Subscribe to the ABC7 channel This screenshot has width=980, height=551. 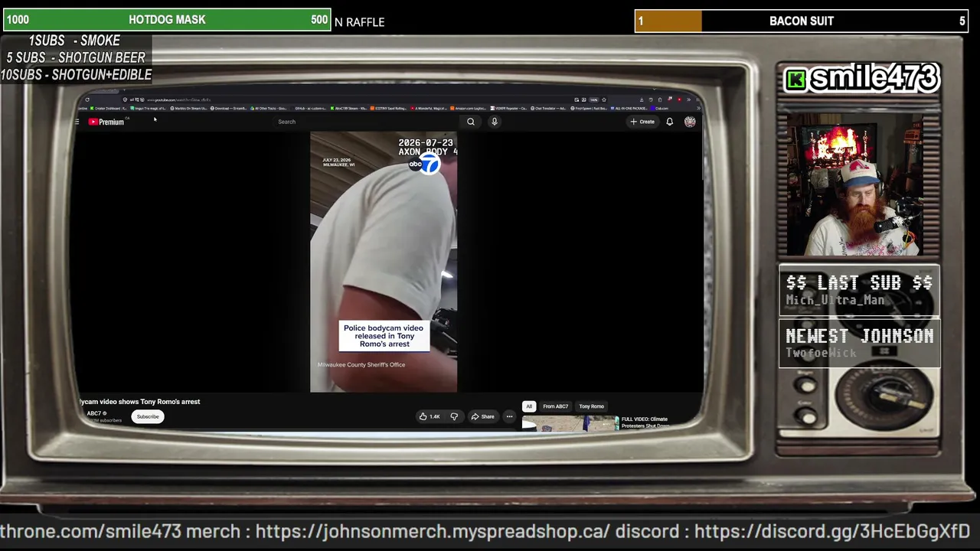pyautogui.click(x=148, y=416)
